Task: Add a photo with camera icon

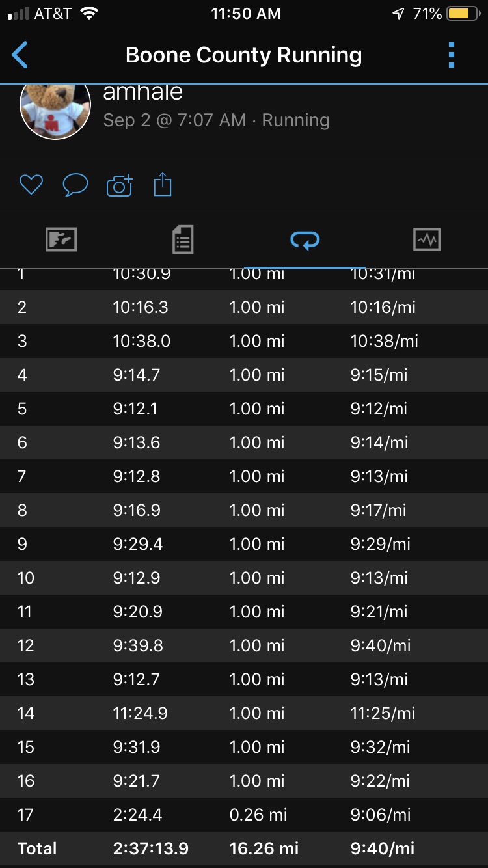Action: tap(119, 186)
